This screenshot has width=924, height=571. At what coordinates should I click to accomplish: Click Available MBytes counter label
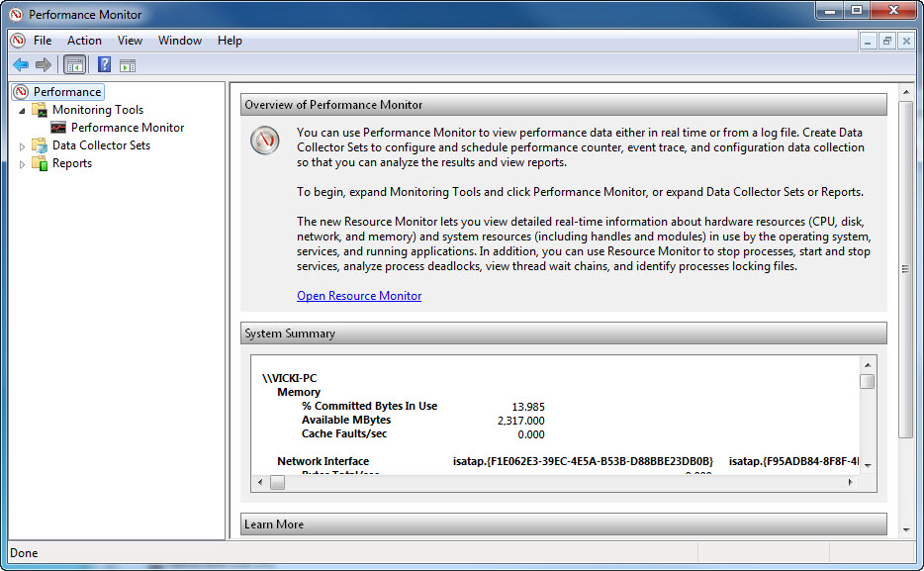point(346,421)
